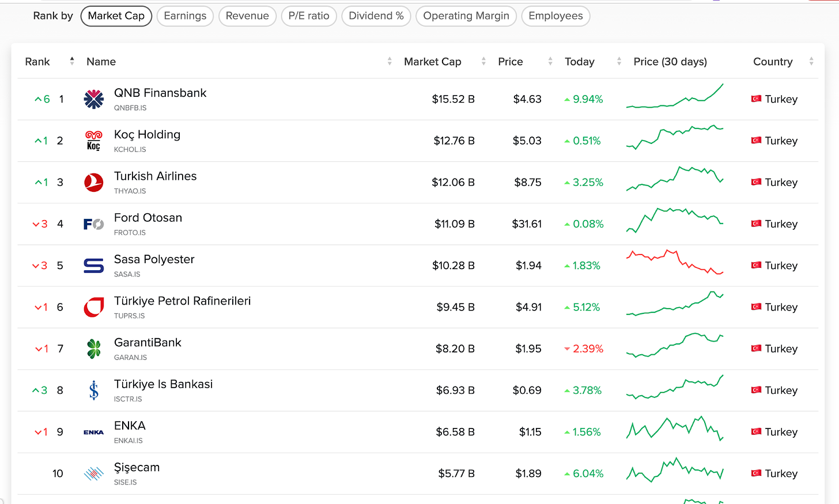Click the Turkish Airlines logo icon
This screenshot has width=839, height=504.
pos(93,183)
